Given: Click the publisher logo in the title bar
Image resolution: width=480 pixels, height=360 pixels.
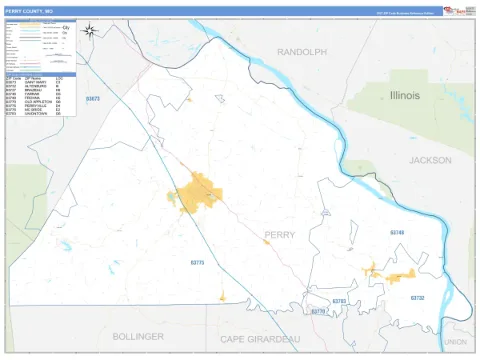Looking at the screenshot, I should point(454,11).
